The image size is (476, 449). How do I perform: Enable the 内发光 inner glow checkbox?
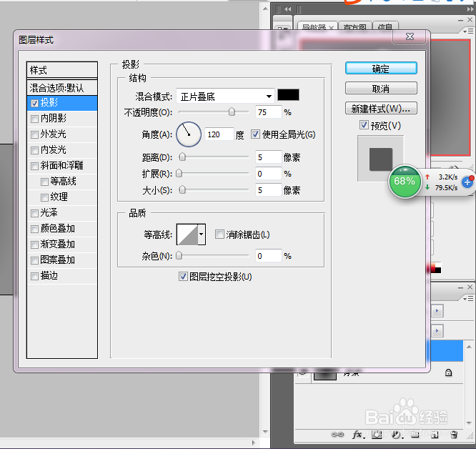click(34, 150)
